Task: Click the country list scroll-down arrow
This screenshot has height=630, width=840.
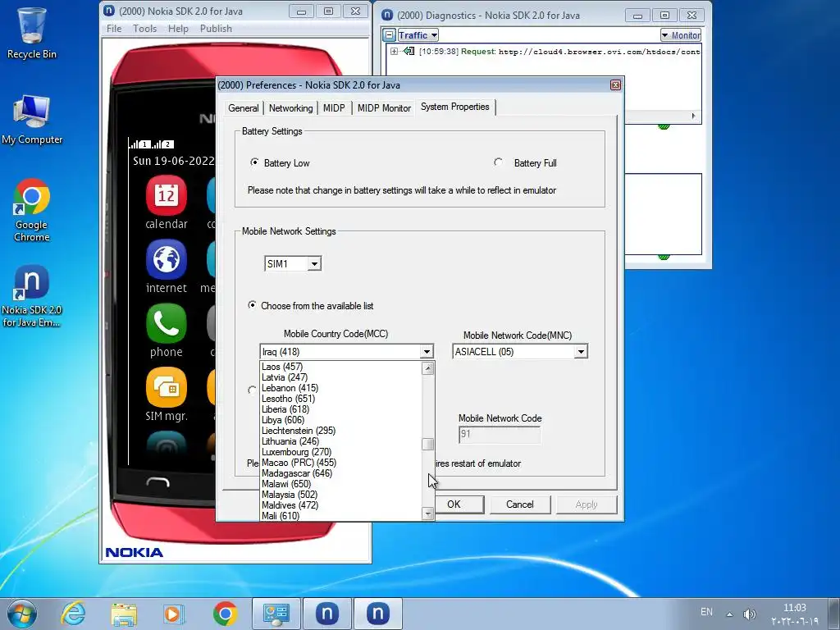Action: point(427,514)
